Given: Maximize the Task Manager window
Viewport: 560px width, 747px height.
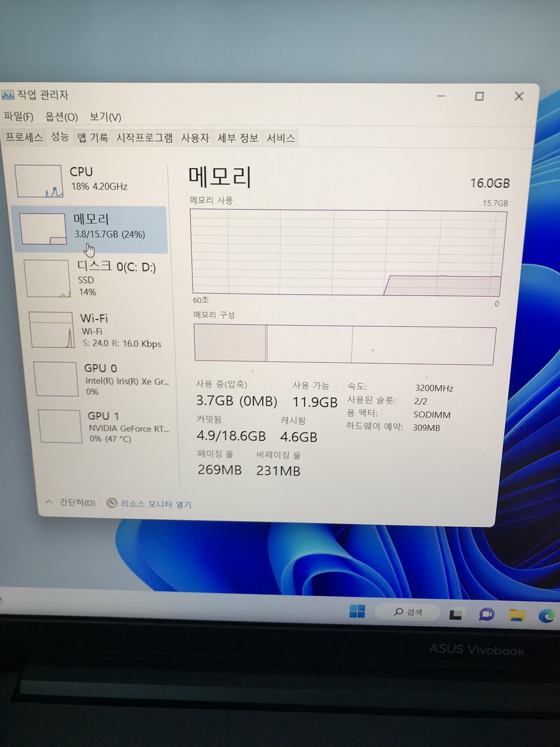Looking at the screenshot, I should pyautogui.click(x=479, y=96).
